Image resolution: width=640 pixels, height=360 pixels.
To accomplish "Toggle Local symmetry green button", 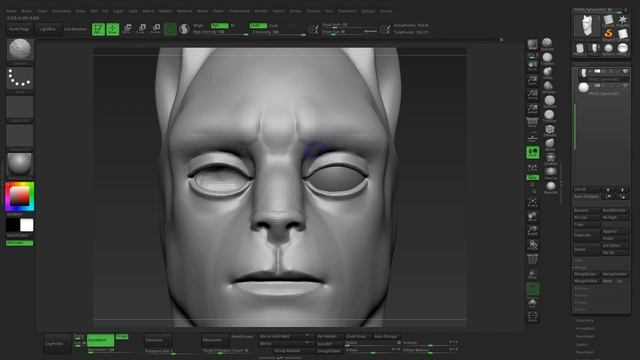I will pos(532,153).
